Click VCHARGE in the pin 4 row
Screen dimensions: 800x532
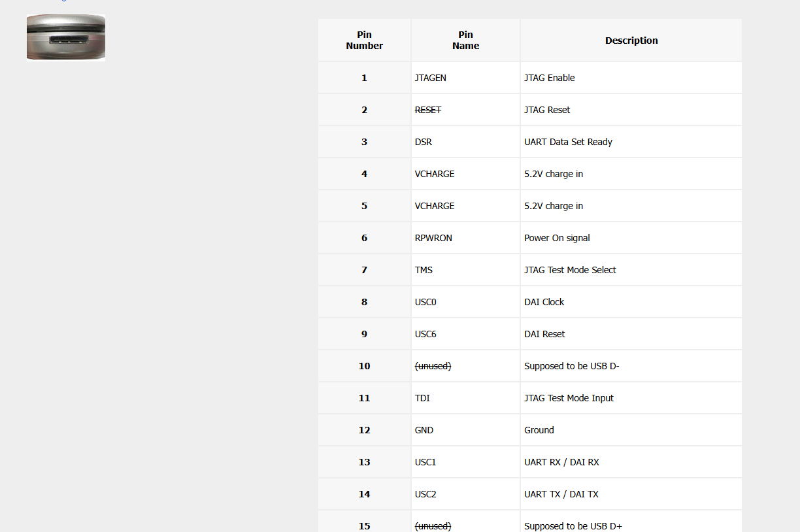[435, 174]
